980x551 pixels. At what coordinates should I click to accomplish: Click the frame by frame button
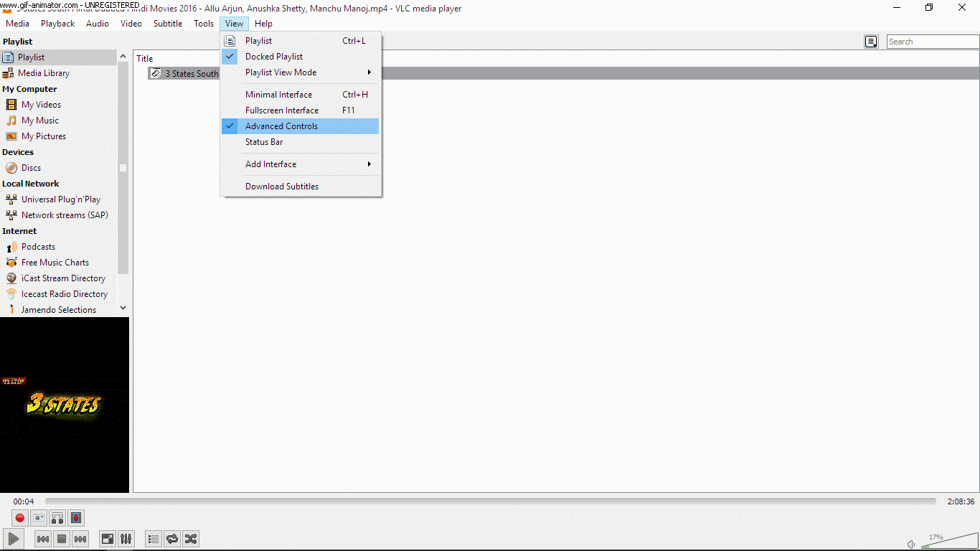coord(76,517)
